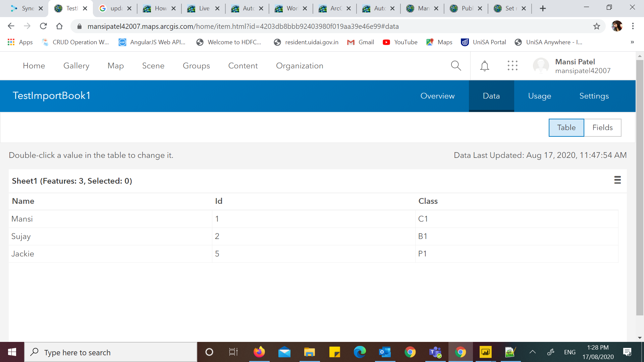The height and width of the screenshot is (362, 644).
Task: Open a new browser tab with plus
Action: pyautogui.click(x=543, y=8)
